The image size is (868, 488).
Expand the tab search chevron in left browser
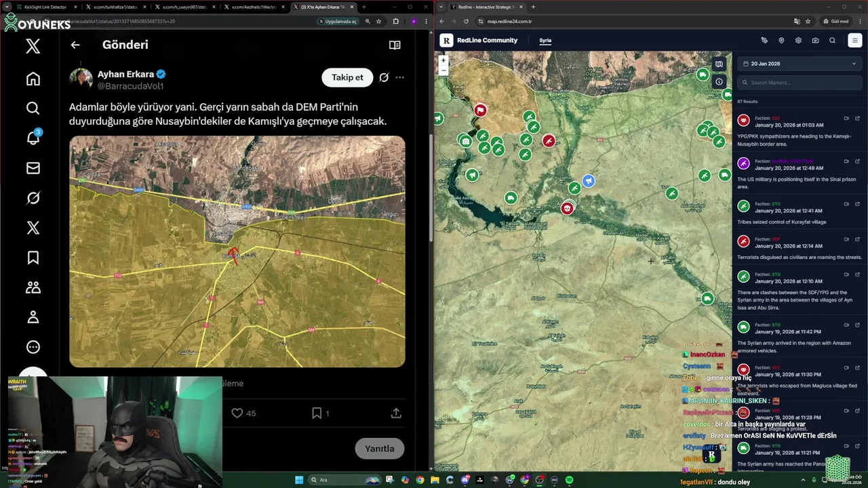point(5,7)
